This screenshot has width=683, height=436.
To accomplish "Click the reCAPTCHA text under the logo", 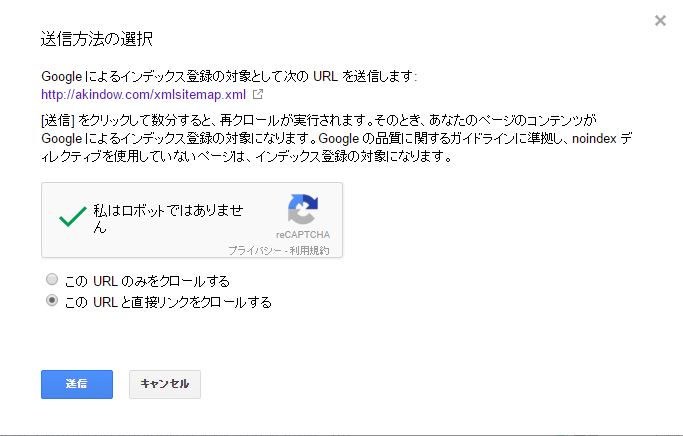I will coord(302,235).
